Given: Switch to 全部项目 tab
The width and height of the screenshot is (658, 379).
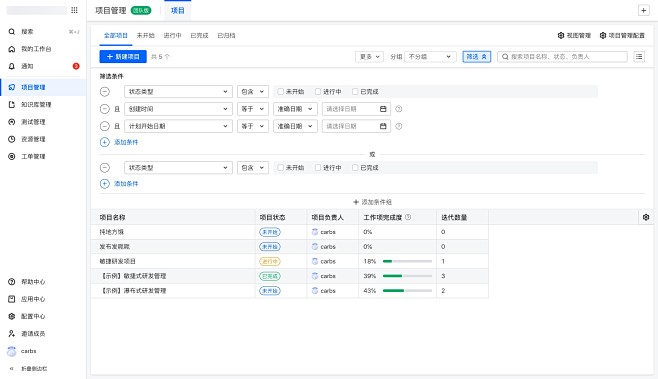Looking at the screenshot, I should tap(116, 36).
